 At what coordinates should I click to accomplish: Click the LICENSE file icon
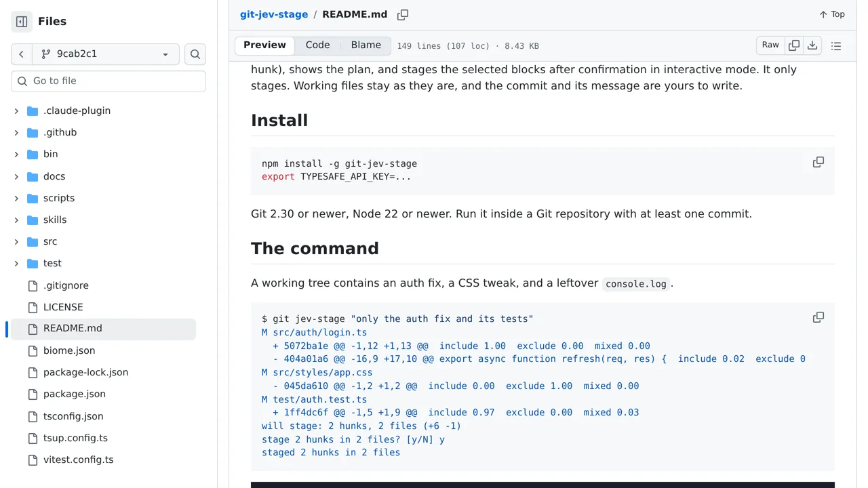point(33,308)
